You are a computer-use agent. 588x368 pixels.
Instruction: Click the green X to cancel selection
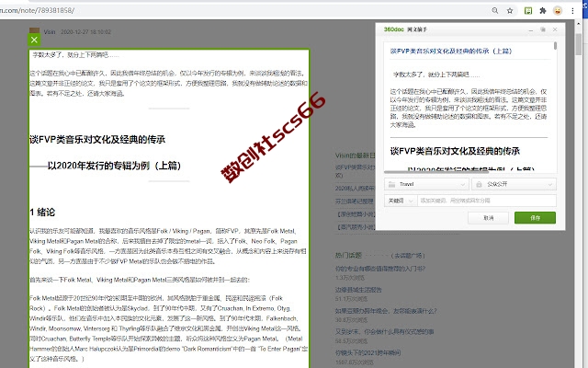tap(34, 40)
